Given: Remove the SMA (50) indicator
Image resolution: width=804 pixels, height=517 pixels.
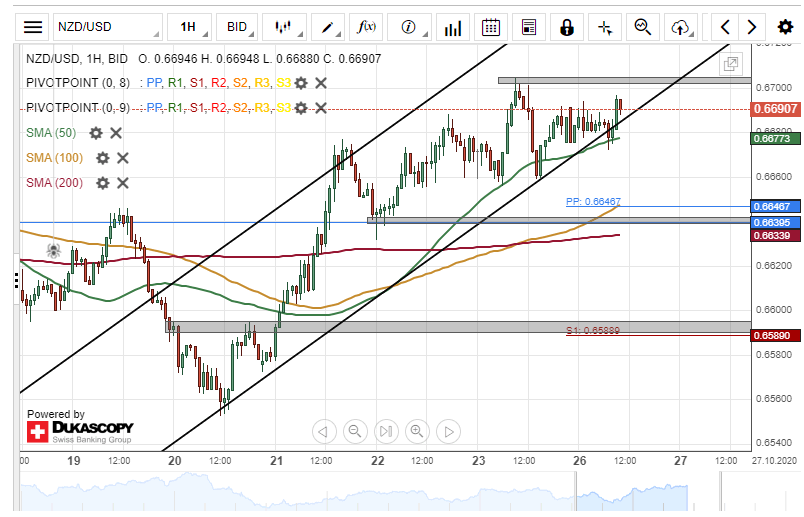Looking at the screenshot, I should 116,133.
